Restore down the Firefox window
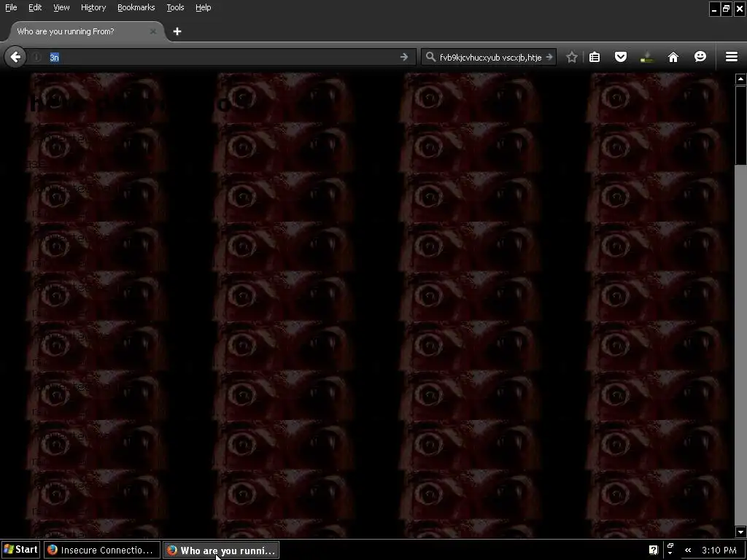The height and width of the screenshot is (560, 747). point(726,9)
